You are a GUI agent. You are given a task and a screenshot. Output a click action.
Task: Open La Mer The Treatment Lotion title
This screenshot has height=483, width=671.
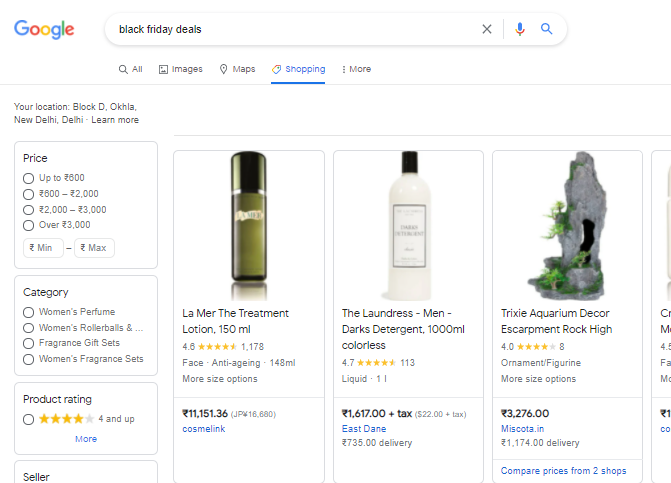tap(235, 321)
